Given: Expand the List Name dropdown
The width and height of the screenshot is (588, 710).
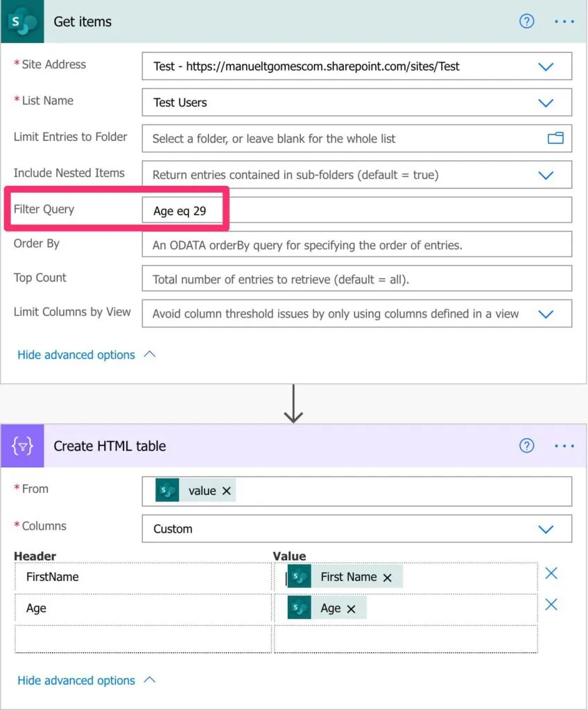Looking at the screenshot, I should [x=546, y=103].
